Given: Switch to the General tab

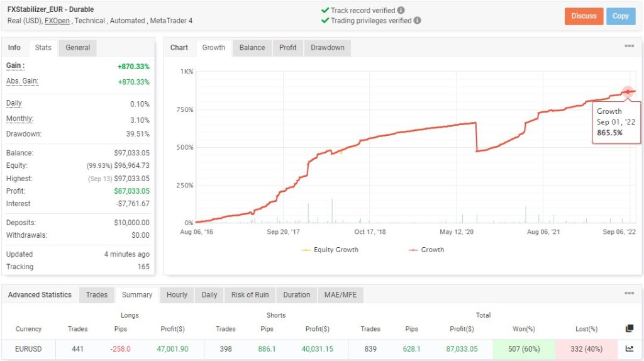Looking at the screenshot, I should coord(77,48).
